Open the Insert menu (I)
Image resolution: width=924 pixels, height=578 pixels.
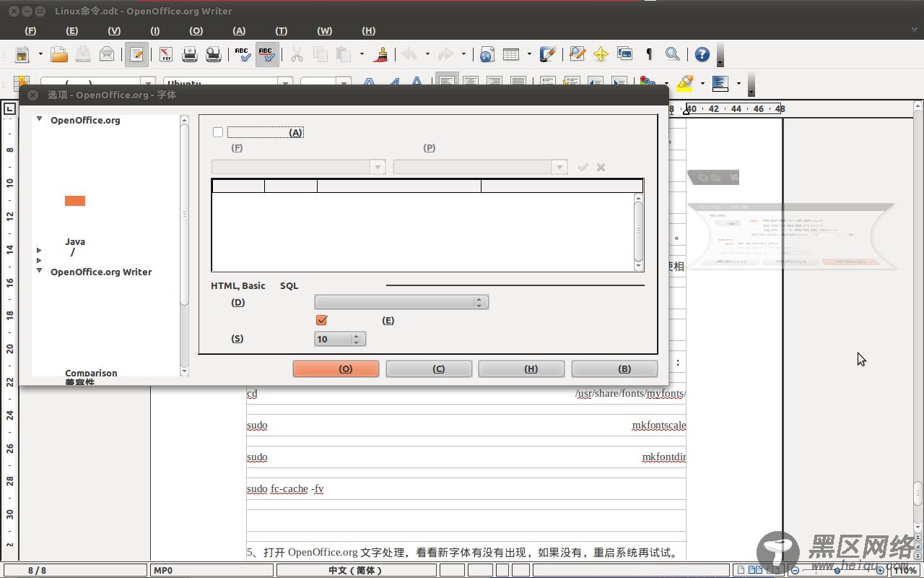155,30
